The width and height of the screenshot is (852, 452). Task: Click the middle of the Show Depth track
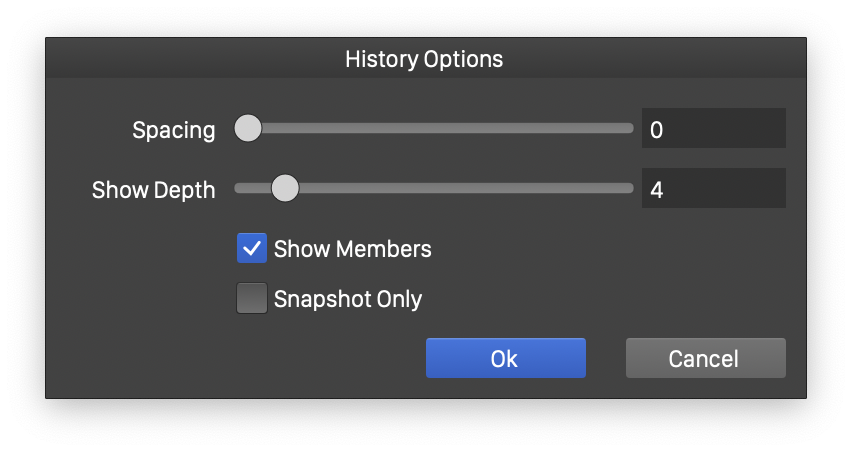434,188
